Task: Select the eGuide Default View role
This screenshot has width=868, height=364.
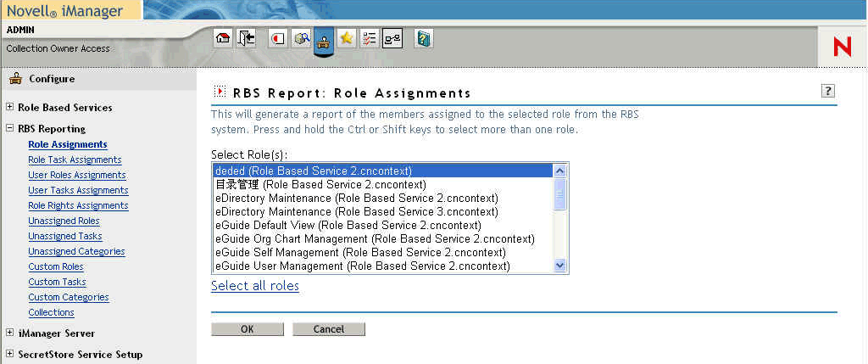Action: point(382,226)
